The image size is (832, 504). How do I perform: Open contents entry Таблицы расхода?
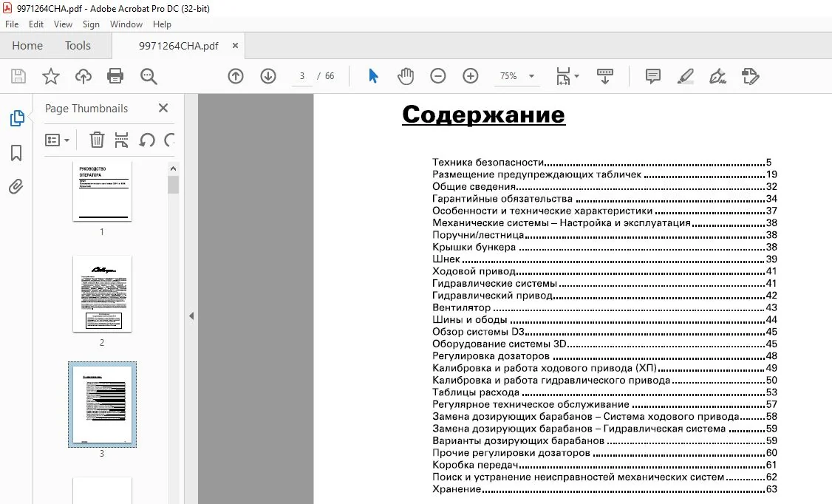click(x=604, y=392)
